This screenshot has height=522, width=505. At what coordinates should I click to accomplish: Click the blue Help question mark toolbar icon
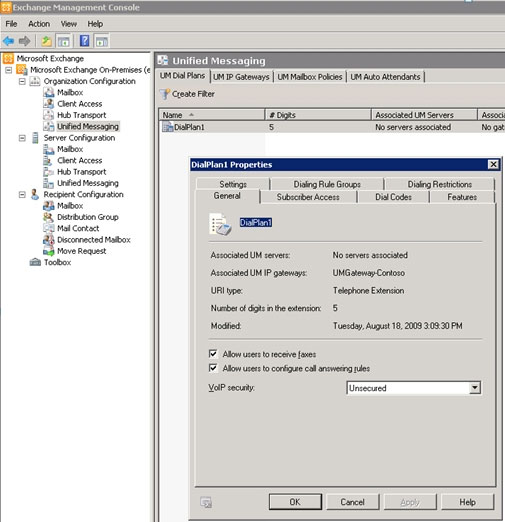[x=85, y=41]
